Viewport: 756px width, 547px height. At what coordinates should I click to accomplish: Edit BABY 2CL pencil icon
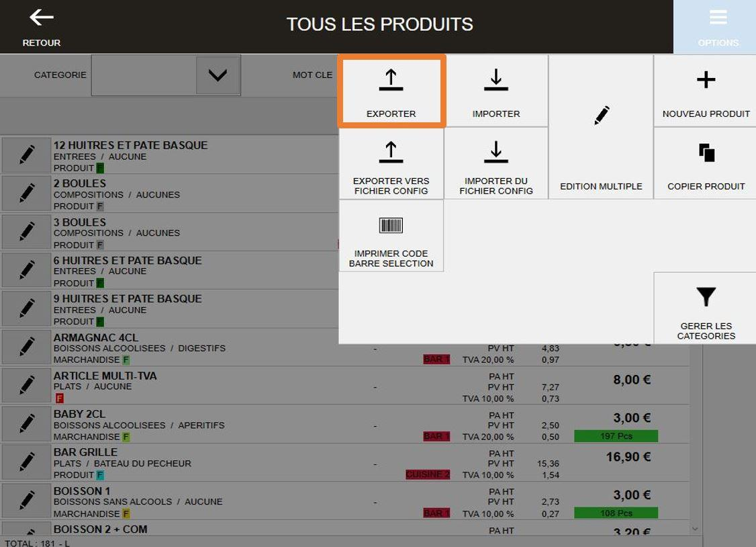pos(26,423)
